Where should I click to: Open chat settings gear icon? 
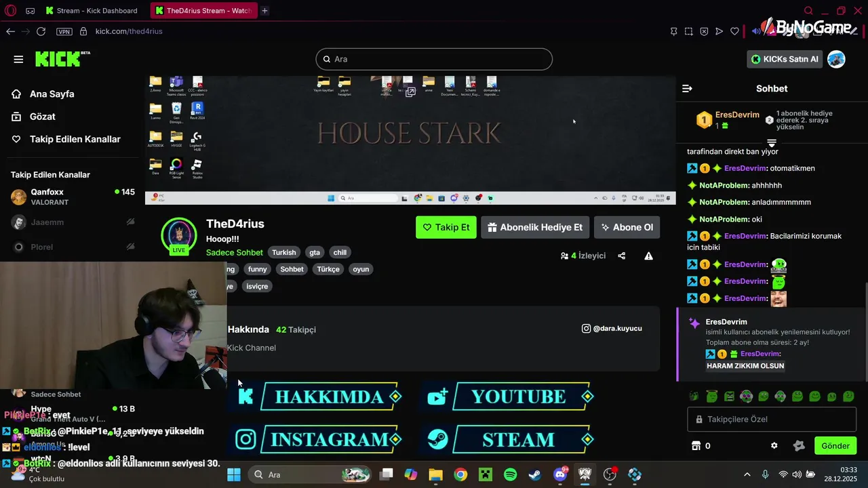[774, 446]
